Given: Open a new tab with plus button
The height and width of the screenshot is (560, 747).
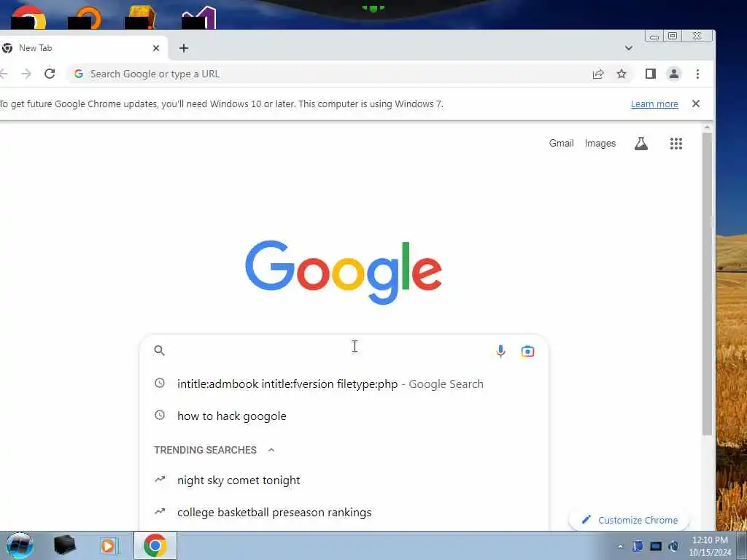Looking at the screenshot, I should click(x=184, y=48).
